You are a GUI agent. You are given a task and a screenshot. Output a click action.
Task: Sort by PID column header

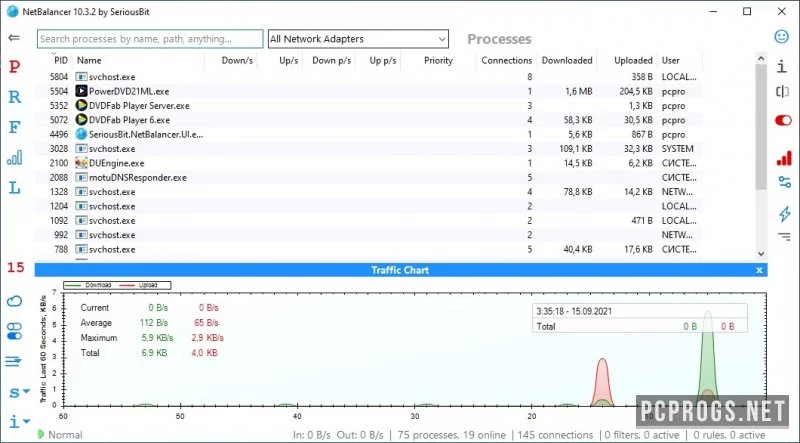coord(61,60)
